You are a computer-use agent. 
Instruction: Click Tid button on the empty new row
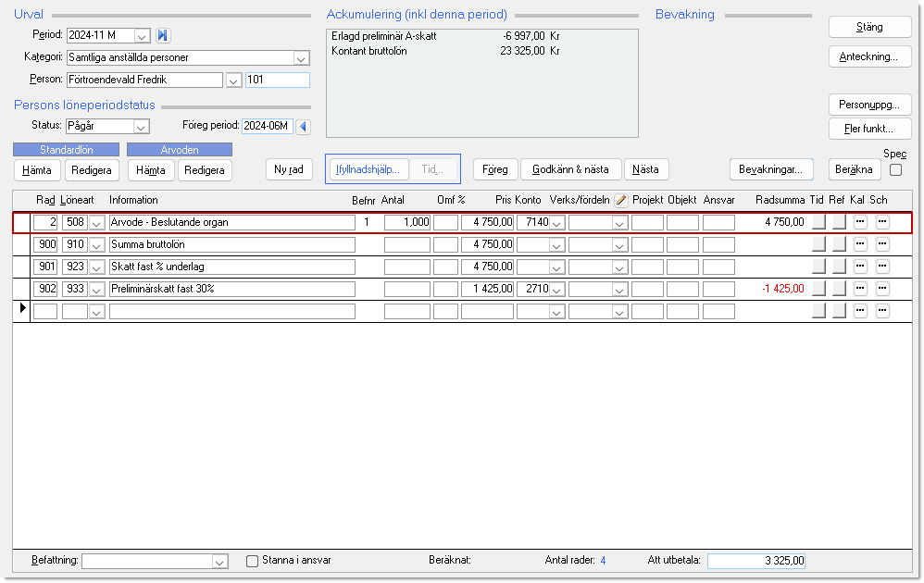818,311
